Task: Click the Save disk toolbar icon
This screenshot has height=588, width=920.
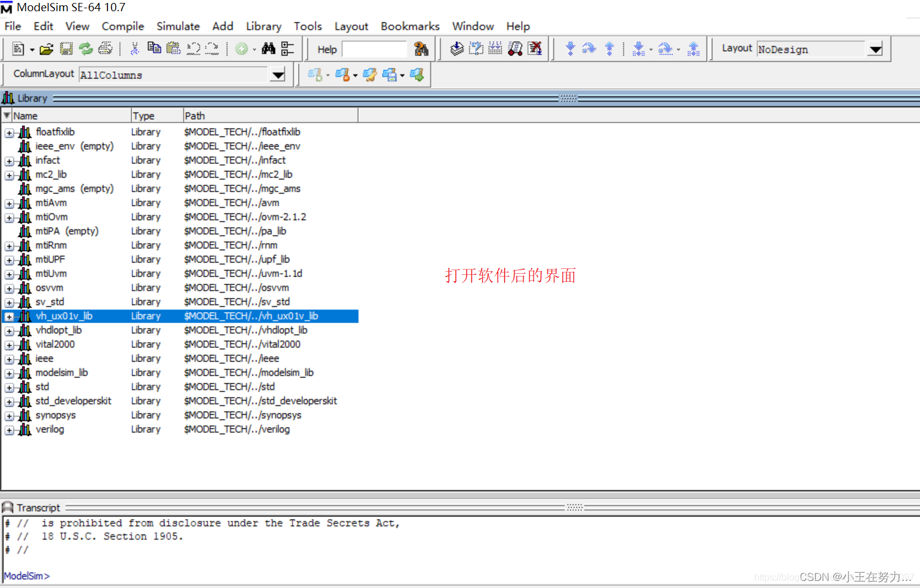Action: 66,49
